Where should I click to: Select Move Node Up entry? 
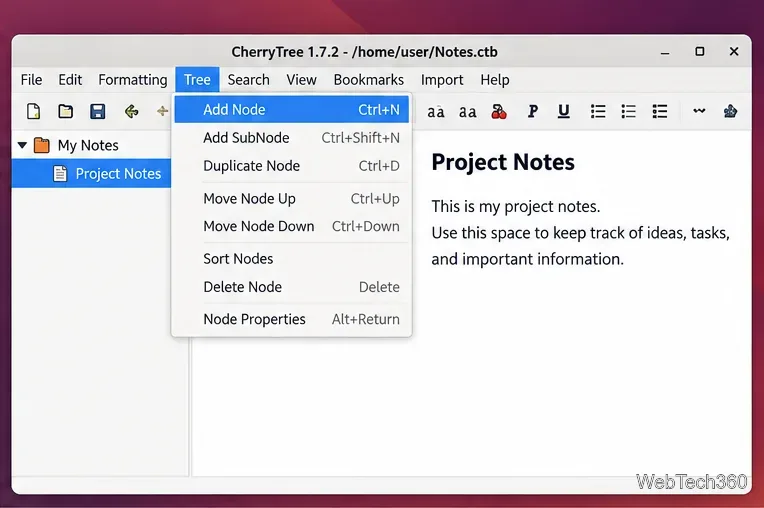[291, 199]
